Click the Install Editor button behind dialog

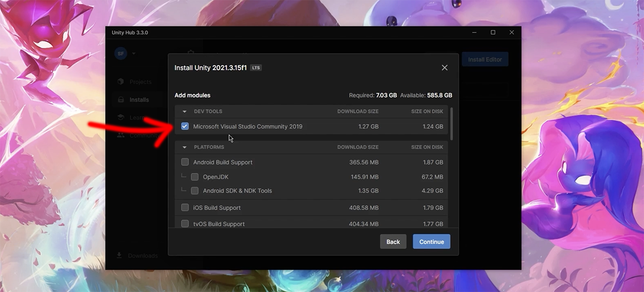[485, 59]
